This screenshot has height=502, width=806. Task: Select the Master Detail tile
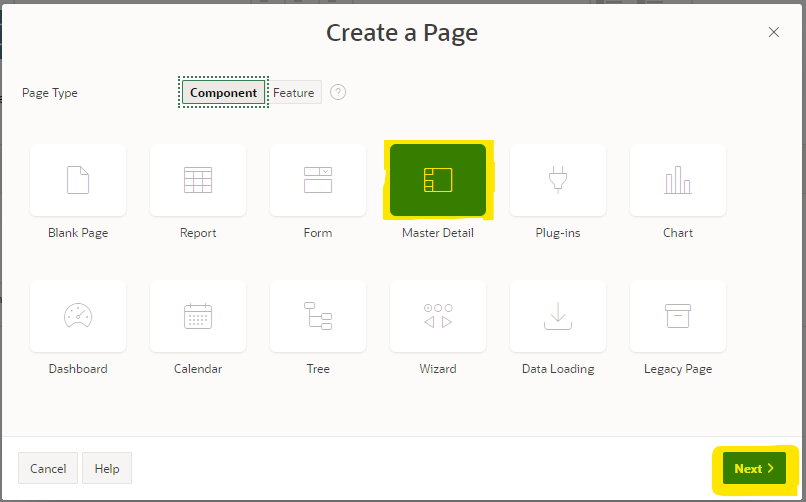[x=438, y=180]
